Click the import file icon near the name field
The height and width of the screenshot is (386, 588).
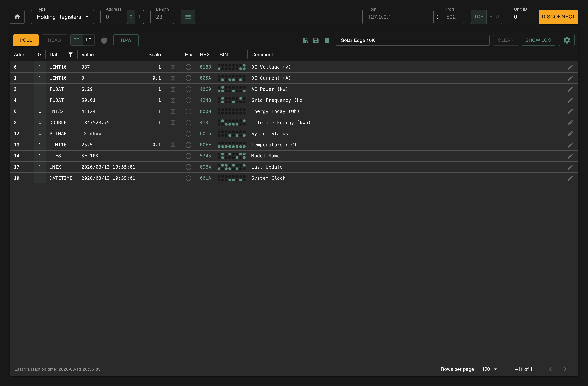click(305, 40)
